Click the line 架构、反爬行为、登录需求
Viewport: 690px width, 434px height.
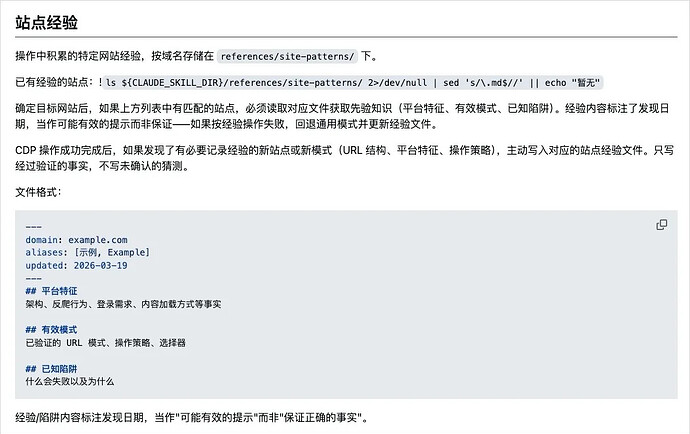[x=123, y=304]
